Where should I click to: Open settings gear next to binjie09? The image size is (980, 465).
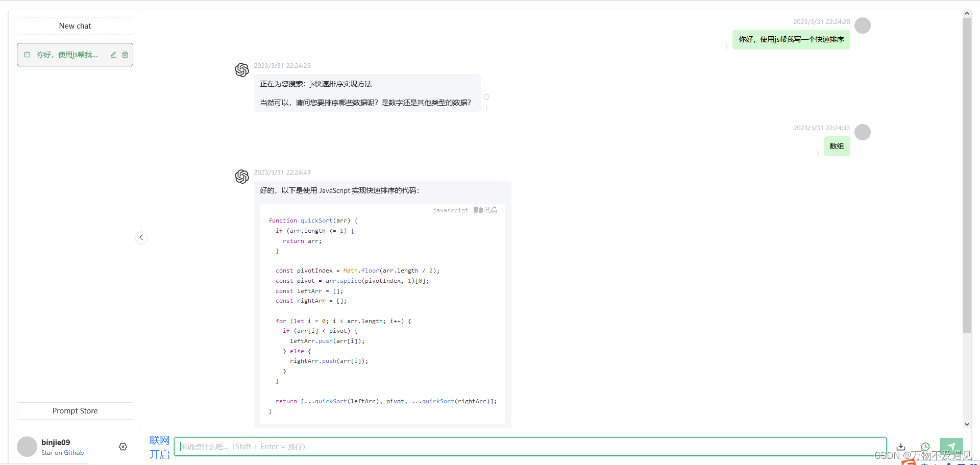tap(123, 447)
